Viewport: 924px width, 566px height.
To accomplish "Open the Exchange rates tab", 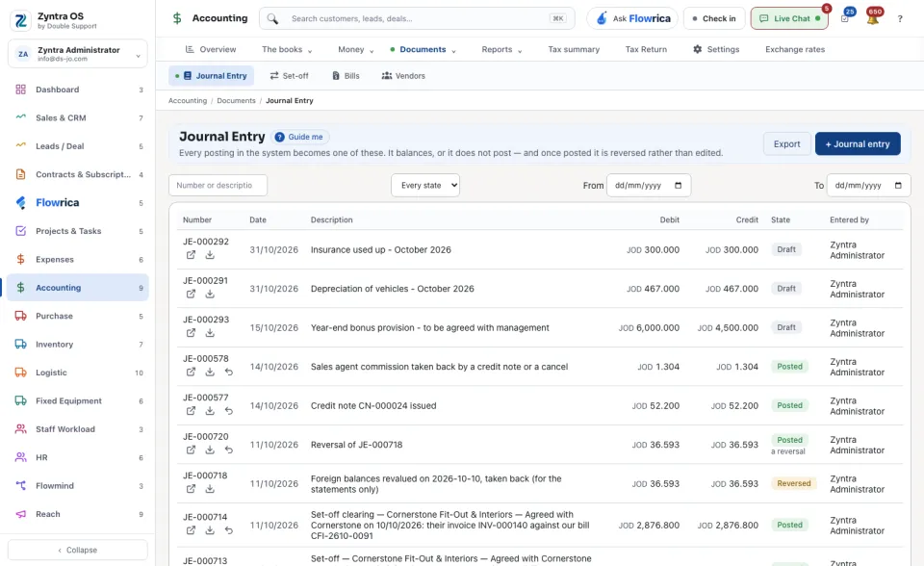I will [795, 49].
